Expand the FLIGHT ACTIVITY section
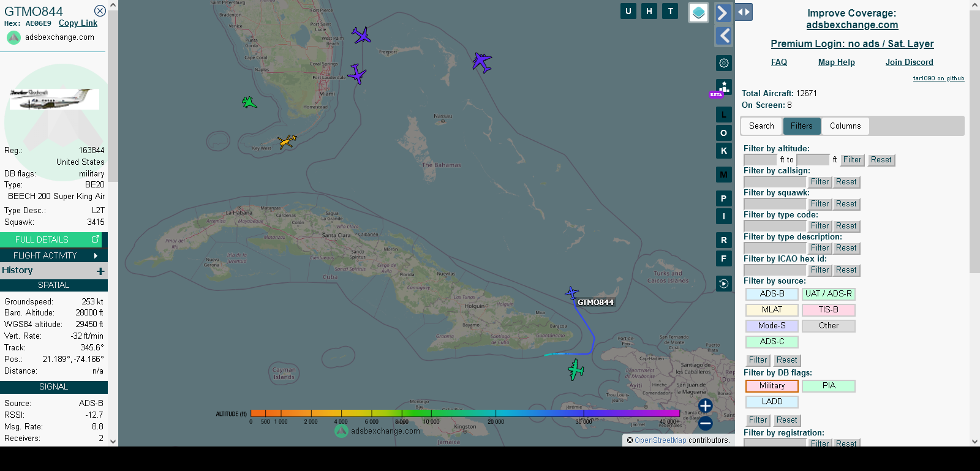 (x=54, y=255)
